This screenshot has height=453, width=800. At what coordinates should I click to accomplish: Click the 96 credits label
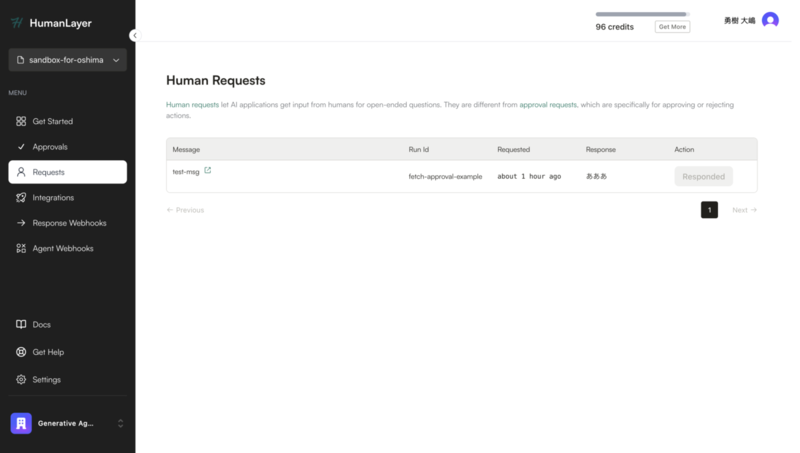click(614, 27)
